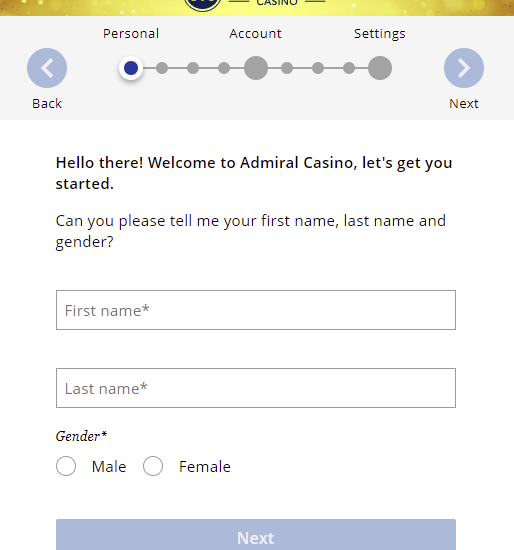514x550 pixels.
Task: Click the small dot right after Account
Action: 287,68
